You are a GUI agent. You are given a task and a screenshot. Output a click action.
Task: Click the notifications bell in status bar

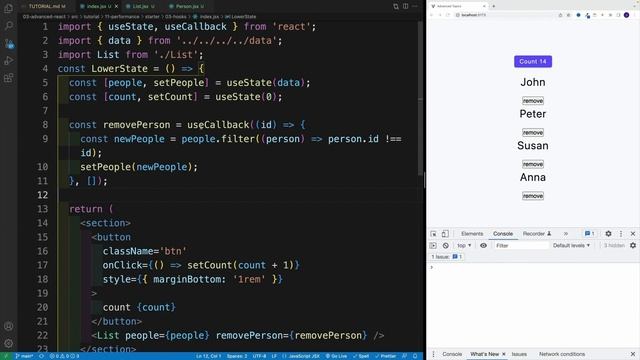tap(415, 356)
